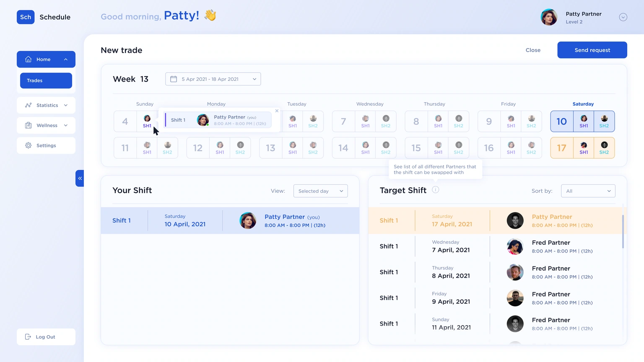The width and height of the screenshot is (644, 362).
Task: Expand the Wellness menu chevron
Action: coord(66,125)
